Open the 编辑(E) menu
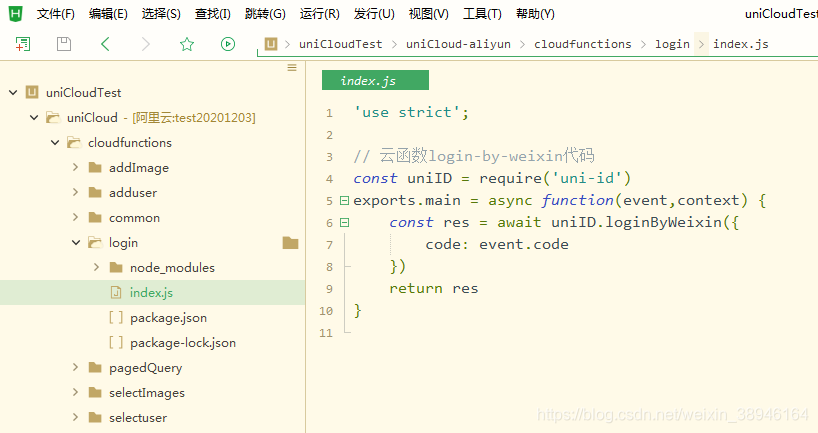The height and width of the screenshot is (433, 818). coord(108,14)
